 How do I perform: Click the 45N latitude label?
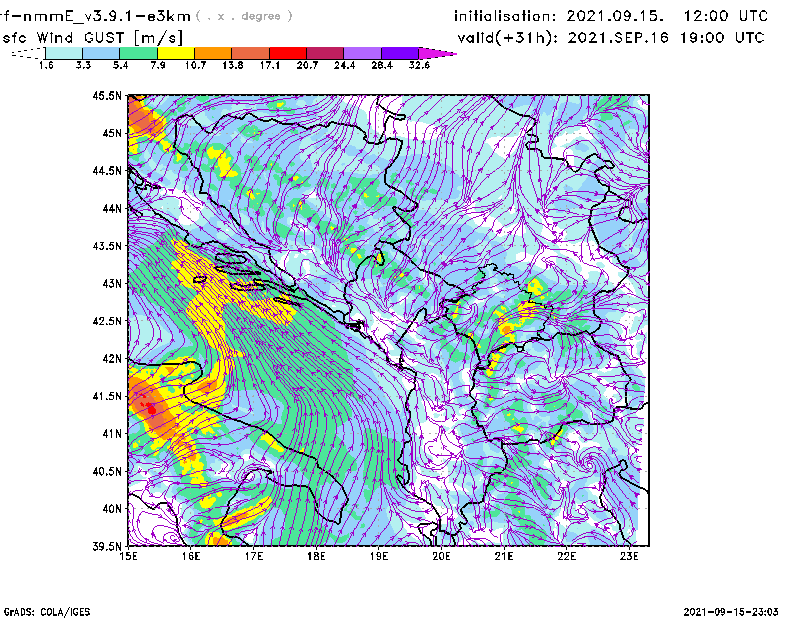(112, 133)
